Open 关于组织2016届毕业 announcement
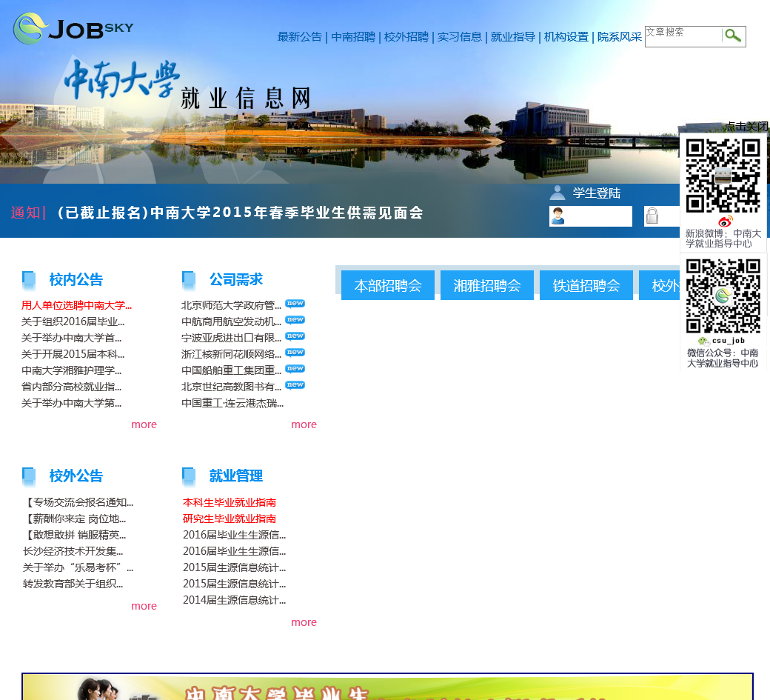Image resolution: width=770 pixels, height=700 pixels. (x=73, y=321)
